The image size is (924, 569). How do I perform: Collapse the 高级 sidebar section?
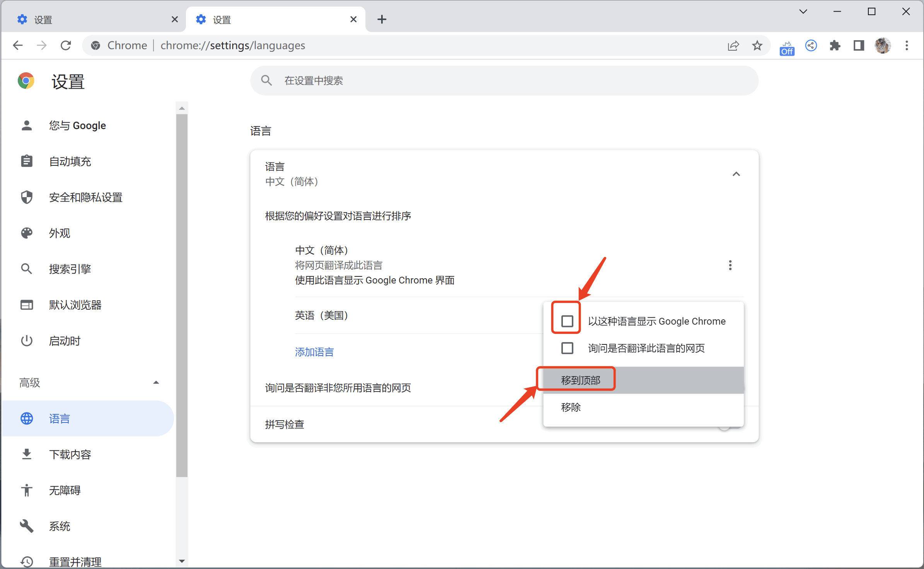156,383
